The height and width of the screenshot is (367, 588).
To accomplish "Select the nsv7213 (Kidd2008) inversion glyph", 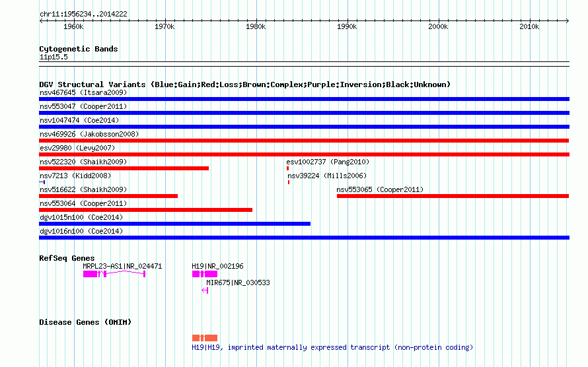I will (42, 182).
